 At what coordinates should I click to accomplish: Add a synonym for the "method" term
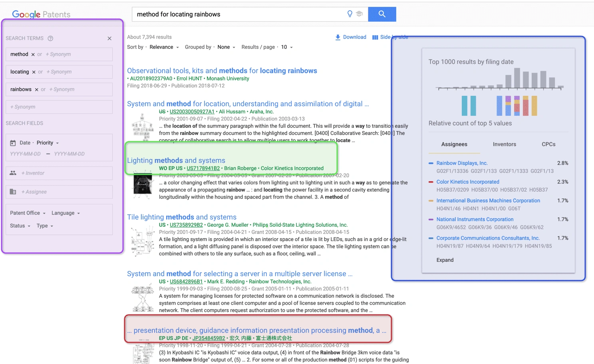[x=58, y=54]
